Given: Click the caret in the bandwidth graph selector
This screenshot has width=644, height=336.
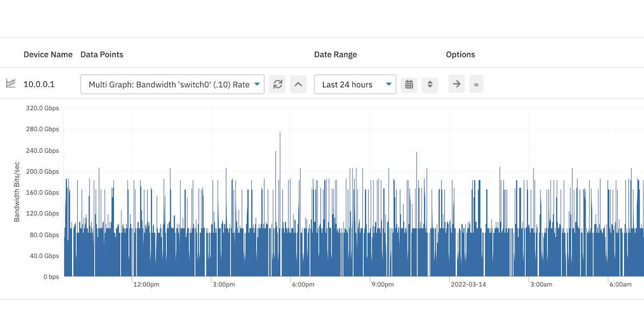Looking at the screenshot, I should click(x=257, y=84).
